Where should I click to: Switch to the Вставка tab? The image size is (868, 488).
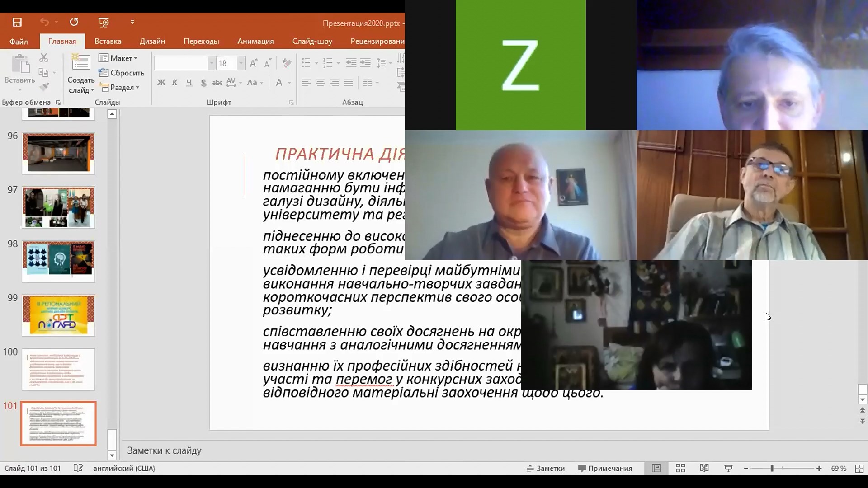click(108, 41)
